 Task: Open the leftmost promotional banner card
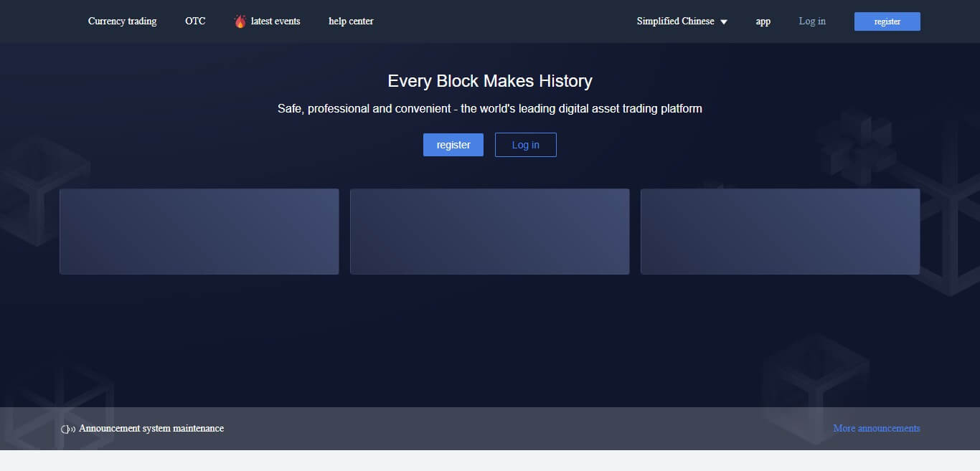(199, 231)
